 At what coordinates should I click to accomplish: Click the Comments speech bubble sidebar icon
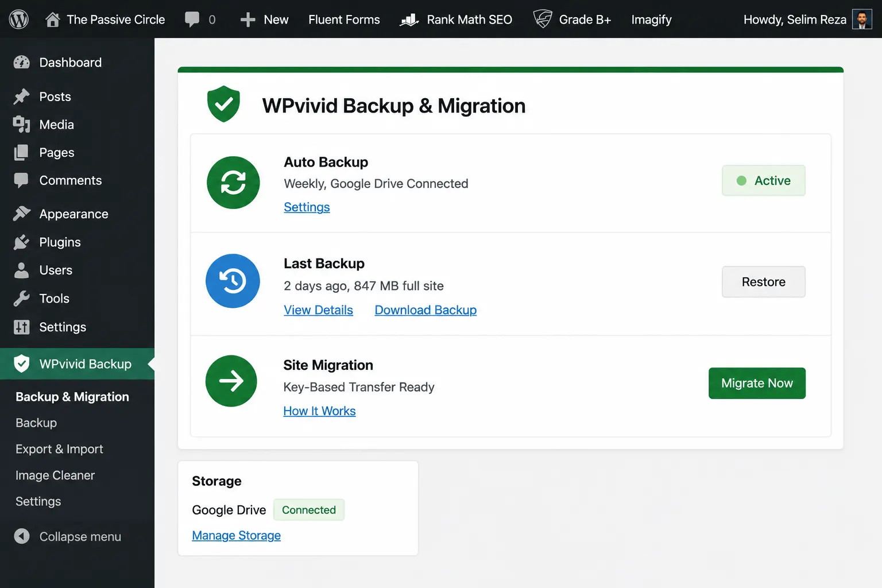[x=21, y=181]
